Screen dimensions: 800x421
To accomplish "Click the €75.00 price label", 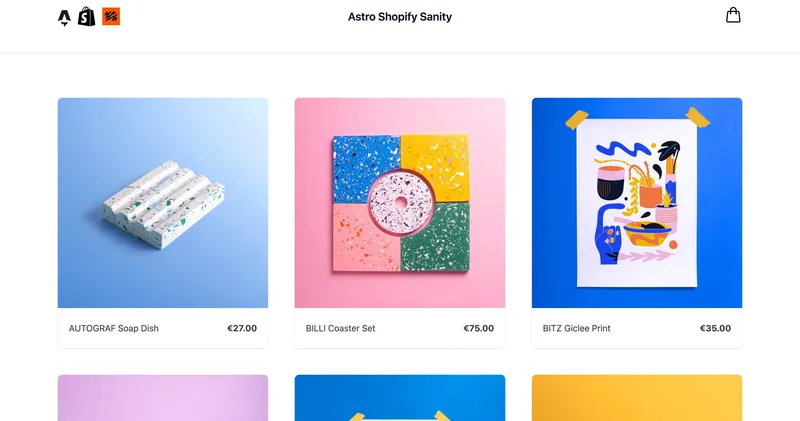I will (x=479, y=328).
